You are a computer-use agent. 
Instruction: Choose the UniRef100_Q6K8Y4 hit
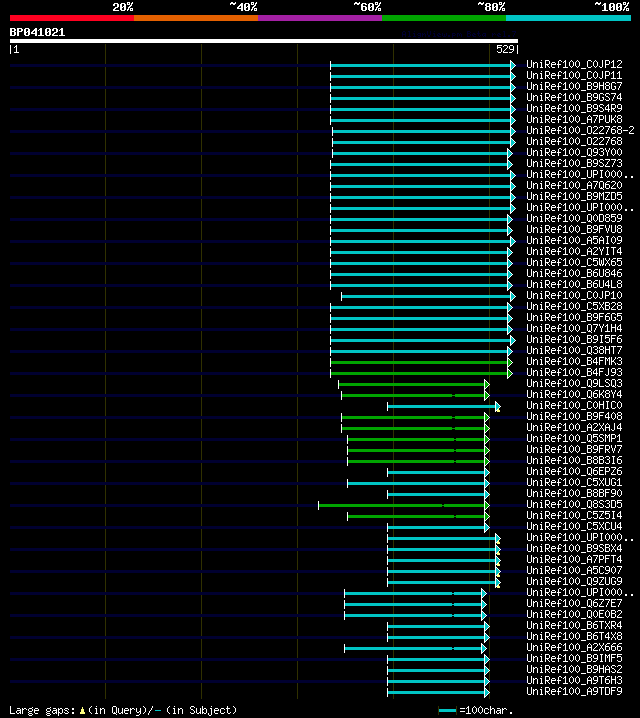(574, 394)
